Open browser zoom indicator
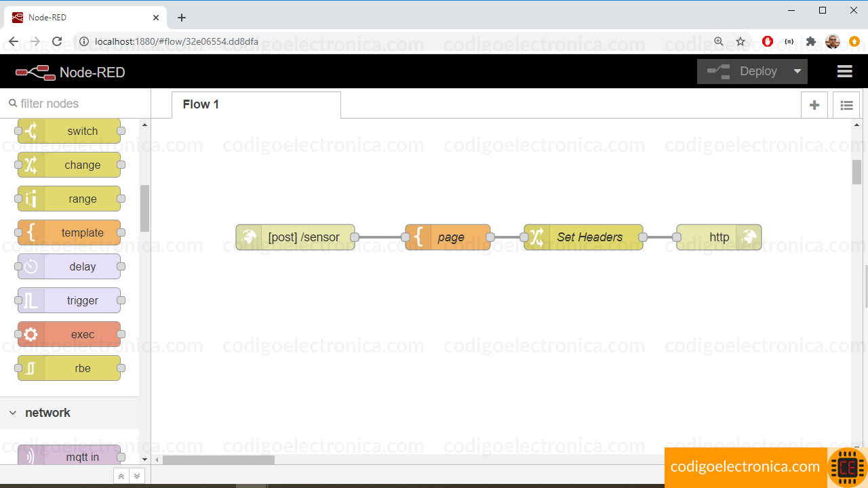Screen dimensions: 868x488 (x=719, y=41)
